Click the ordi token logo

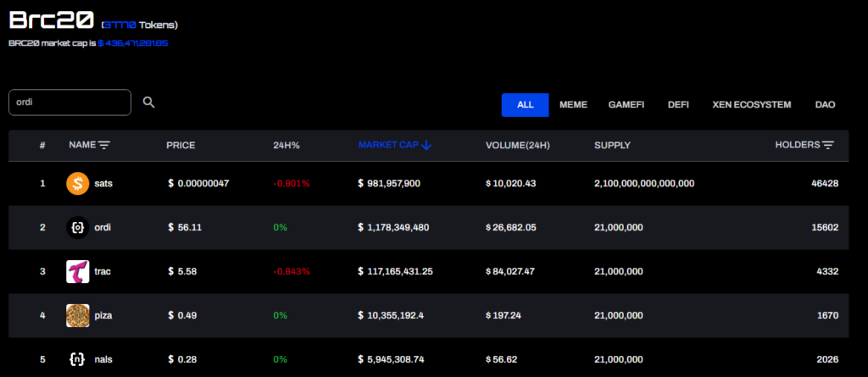click(77, 227)
